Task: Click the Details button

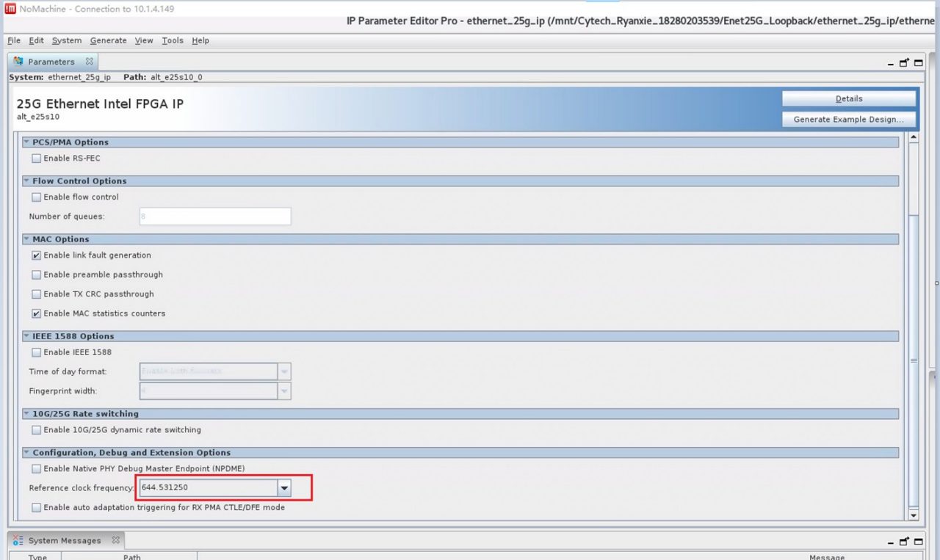Action: (848, 98)
